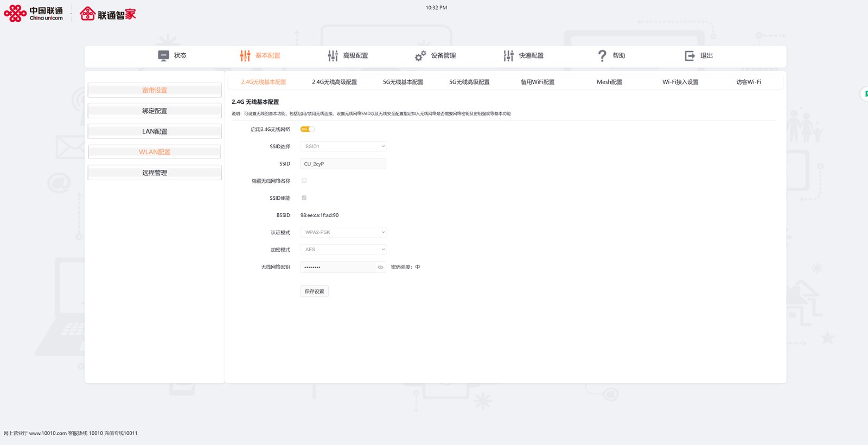Switch to 备用WiFi配置 tab
The width and height of the screenshot is (868, 445).
(538, 82)
